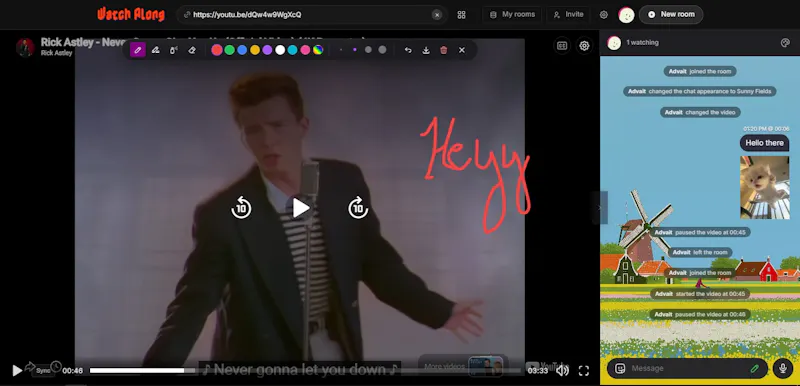Open the cat image in chat

(x=764, y=188)
